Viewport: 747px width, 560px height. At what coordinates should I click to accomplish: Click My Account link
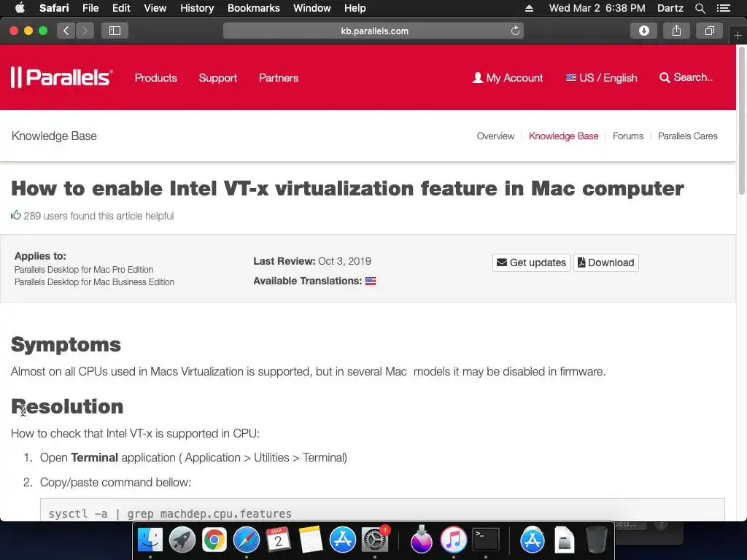click(x=508, y=77)
